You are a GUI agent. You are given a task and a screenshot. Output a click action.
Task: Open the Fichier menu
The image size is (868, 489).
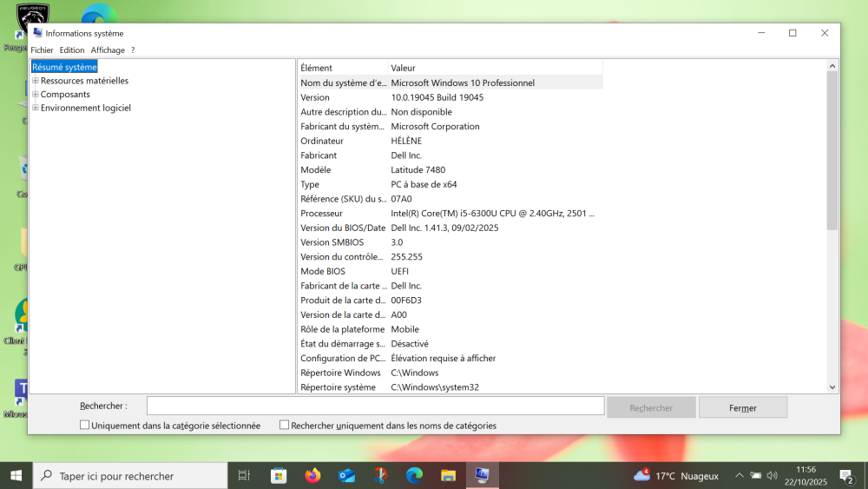(x=42, y=50)
